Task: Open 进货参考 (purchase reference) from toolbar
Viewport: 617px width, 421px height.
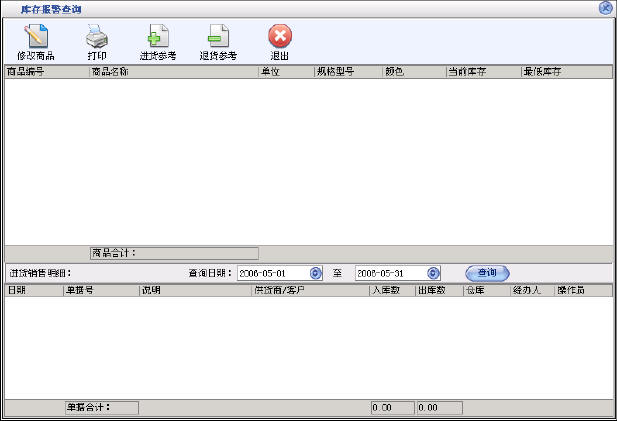Action: [x=158, y=38]
